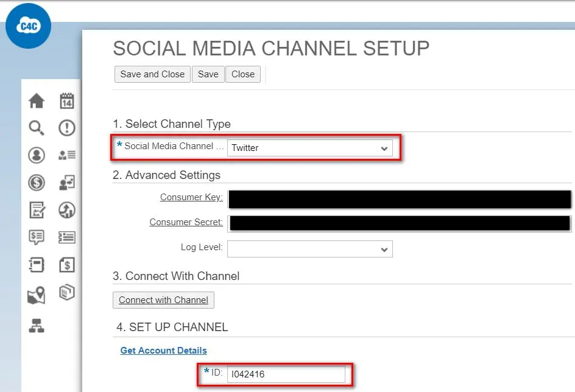Image resolution: width=575 pixels, height=392 pixels.
Task: Click the '1. Select Channel Type' heading
Action: (172, 124)
